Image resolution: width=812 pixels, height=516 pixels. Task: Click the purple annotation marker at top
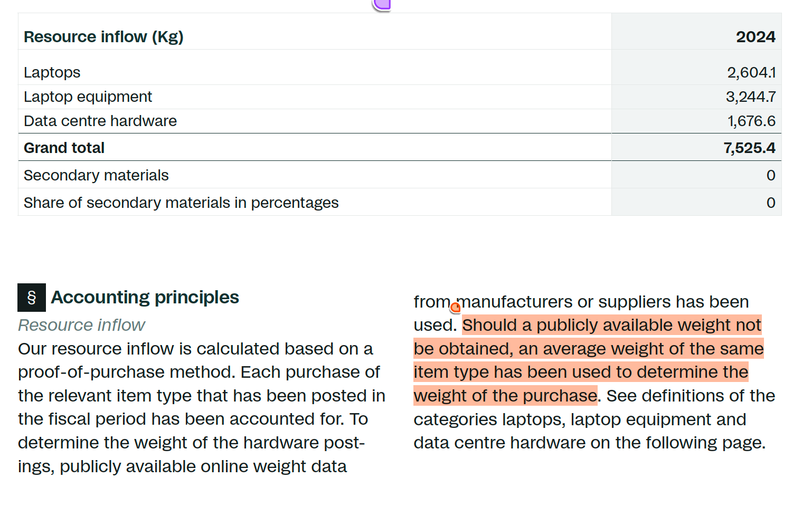pos(382,5)
